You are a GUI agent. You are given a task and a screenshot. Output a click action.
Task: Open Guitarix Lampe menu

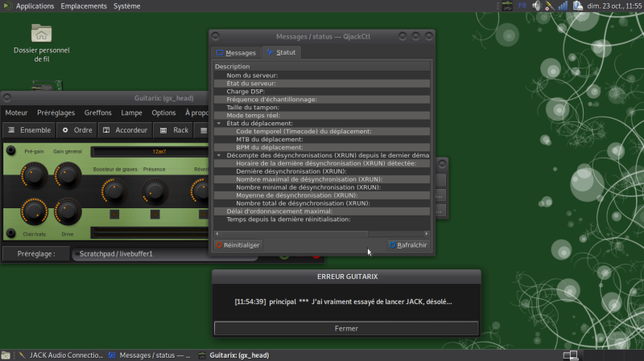point(131,113)
